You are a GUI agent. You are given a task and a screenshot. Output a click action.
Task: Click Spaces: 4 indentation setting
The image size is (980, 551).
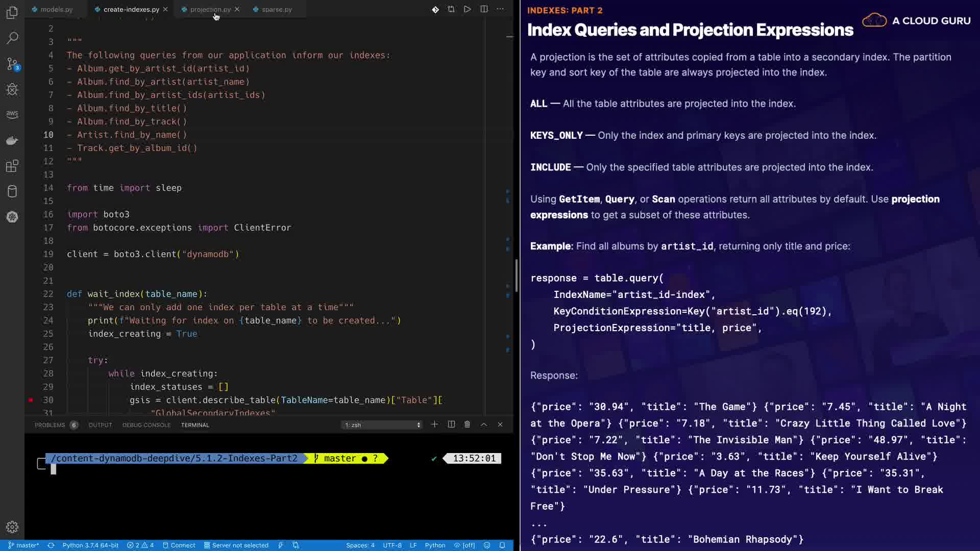[360, 545]
